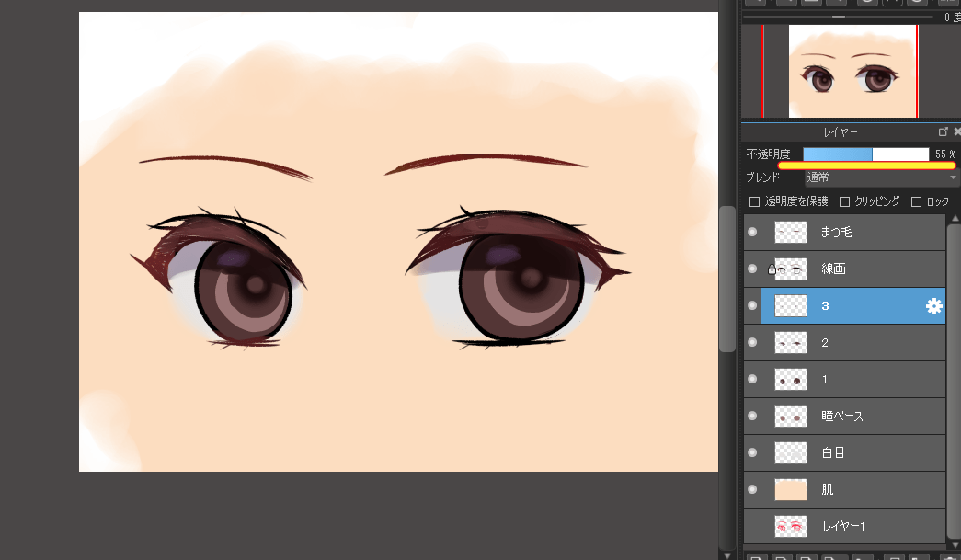Show the hidden レイヤー1 layer
961x560 pixels.
coord(752,526)
